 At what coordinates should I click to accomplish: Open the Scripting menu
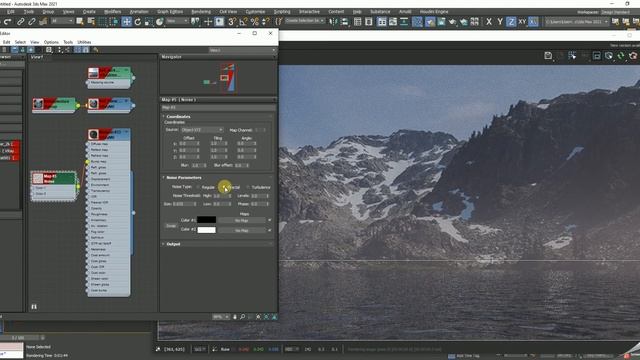point(282,12)
